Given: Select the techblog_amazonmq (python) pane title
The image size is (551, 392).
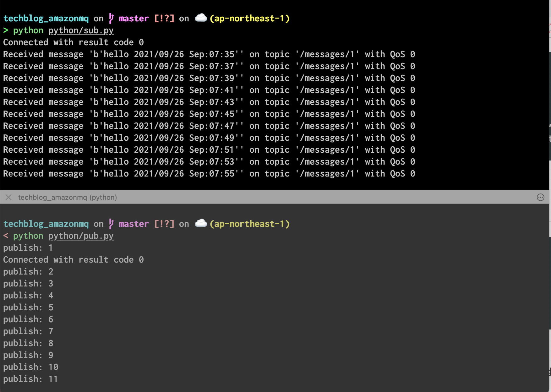Looking at the screenshot, I should pyautogui.click(x=67, y=197).
